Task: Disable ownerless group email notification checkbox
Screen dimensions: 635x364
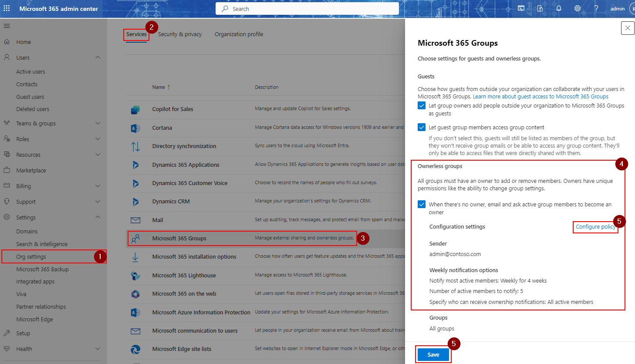Action: [x=422, y=205]
